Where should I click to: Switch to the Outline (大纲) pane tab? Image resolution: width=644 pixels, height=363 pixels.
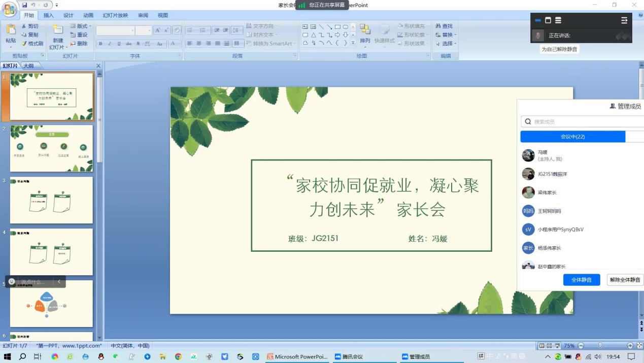28,66
